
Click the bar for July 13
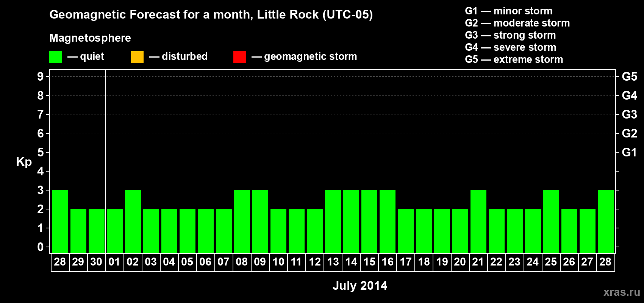pyautogui.click(x=333, y=221)
